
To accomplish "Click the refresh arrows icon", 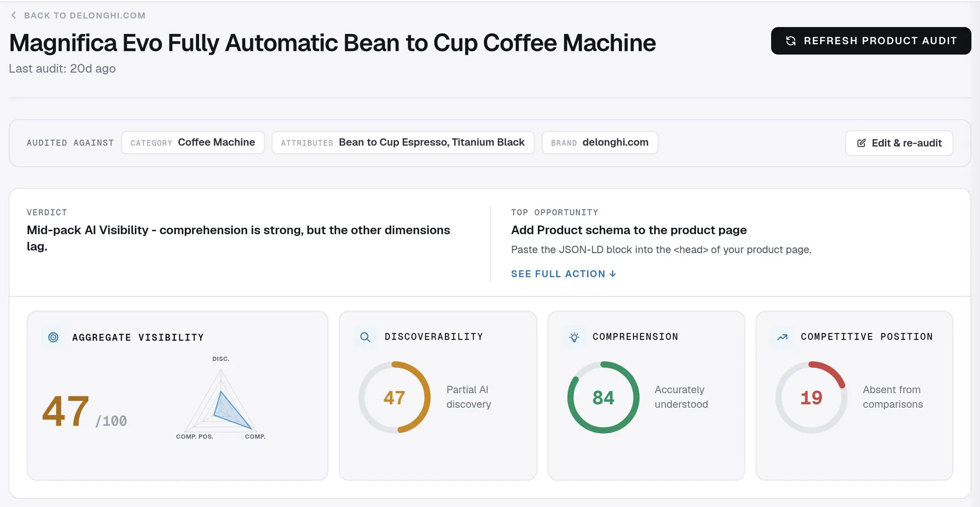I will [x=791, y=41].
